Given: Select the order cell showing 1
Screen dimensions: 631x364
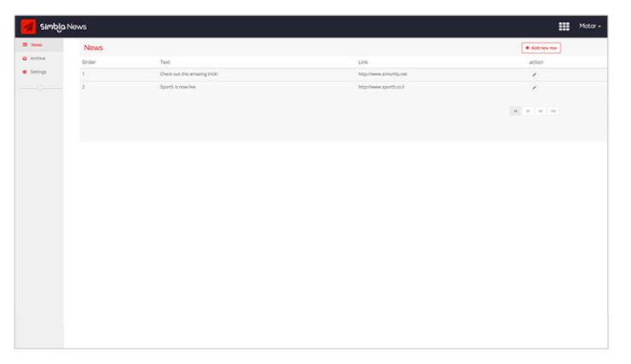Looking at the screenshot, I should (84, 74).
